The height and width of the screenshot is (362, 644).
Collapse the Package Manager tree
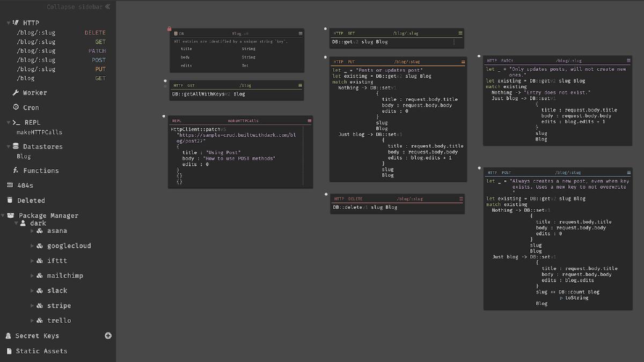pyautogui.click(x=3, y=216)
